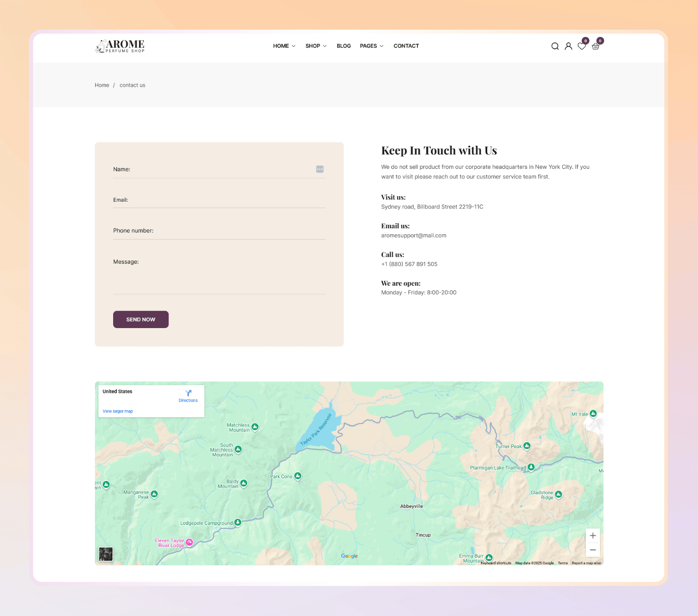Click the Arome Perfume Shop logo
Image resolution: width=698 pixels, height=616 pixels.
point(120,46)
